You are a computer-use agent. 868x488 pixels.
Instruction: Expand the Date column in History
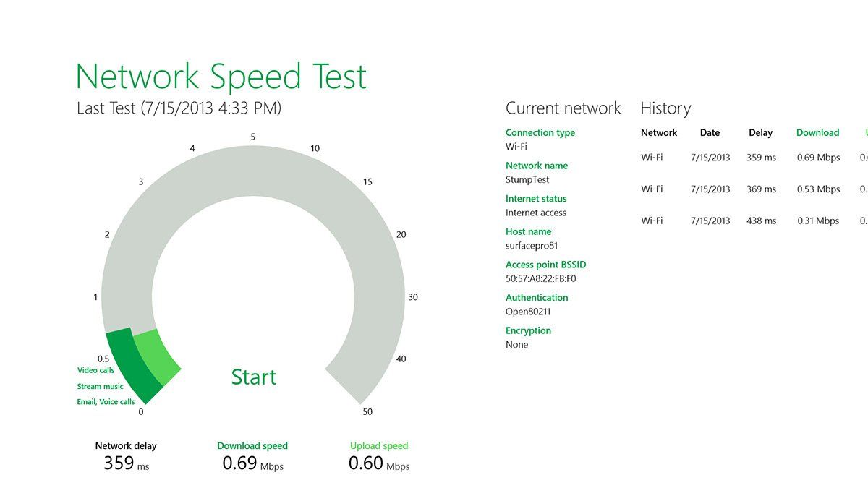[710, 132]
